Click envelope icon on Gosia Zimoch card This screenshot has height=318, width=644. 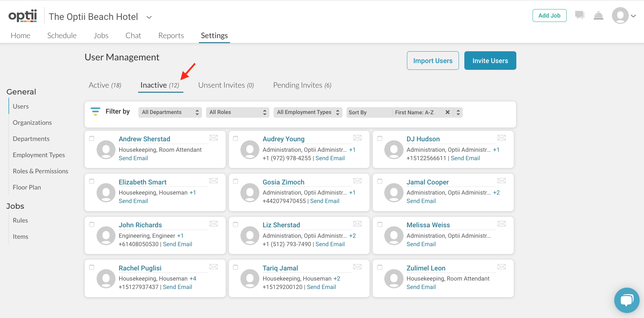(357, 181)
